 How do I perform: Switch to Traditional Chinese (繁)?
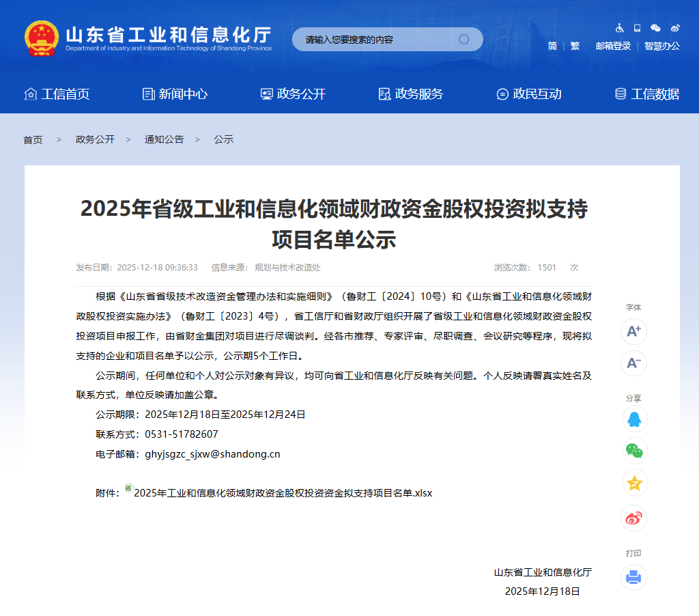click(x=575, y=46)
